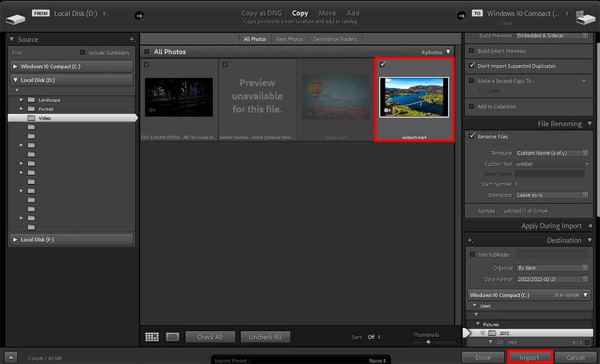Click the Cancel button

(575, 358)
